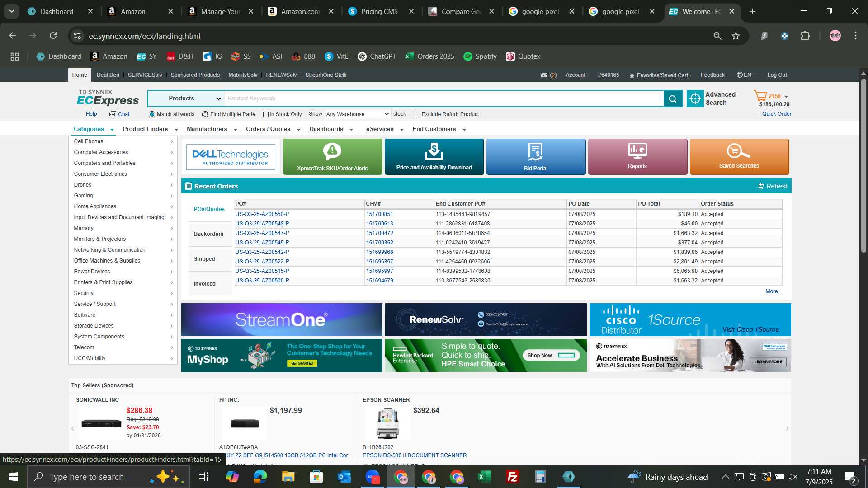The image size is (868, 488).
Task: Open the EPSON DS-530 II DOCUMENT SCANNER link
Action: (415, 455)
